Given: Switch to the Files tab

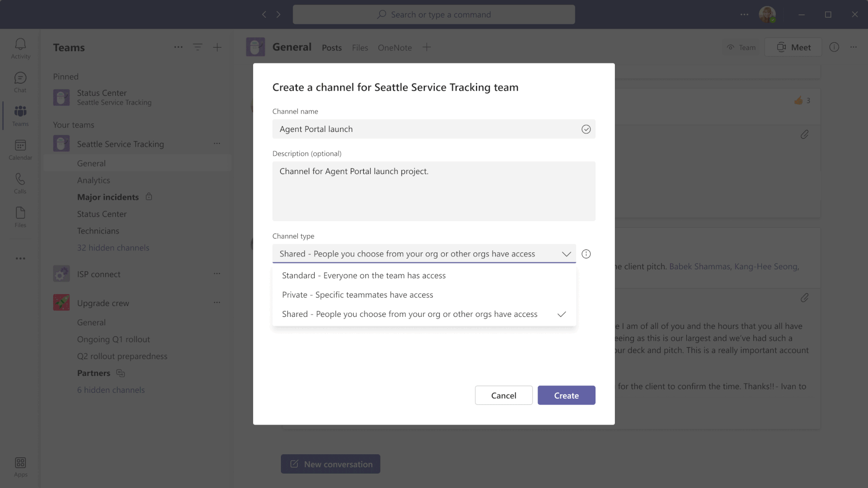Looking at the screenshot, I should click(360, 48).
